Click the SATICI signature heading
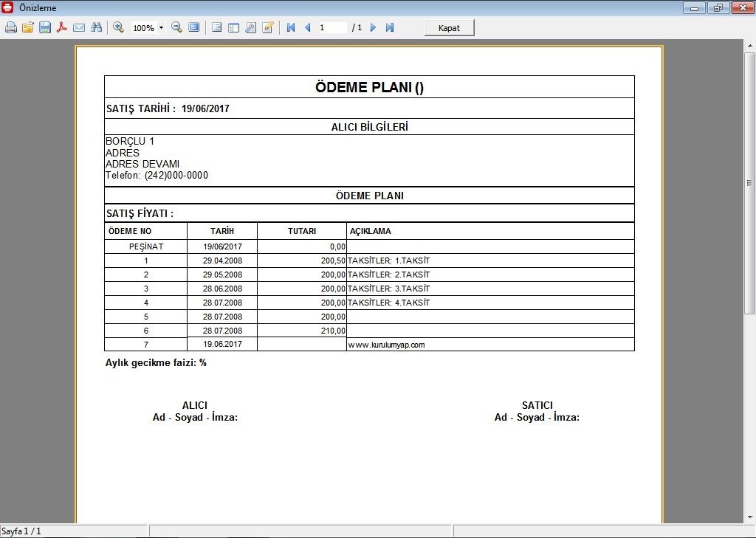This screenshot has width=756, height=538. pyautogui.click(x=537, y=405)
